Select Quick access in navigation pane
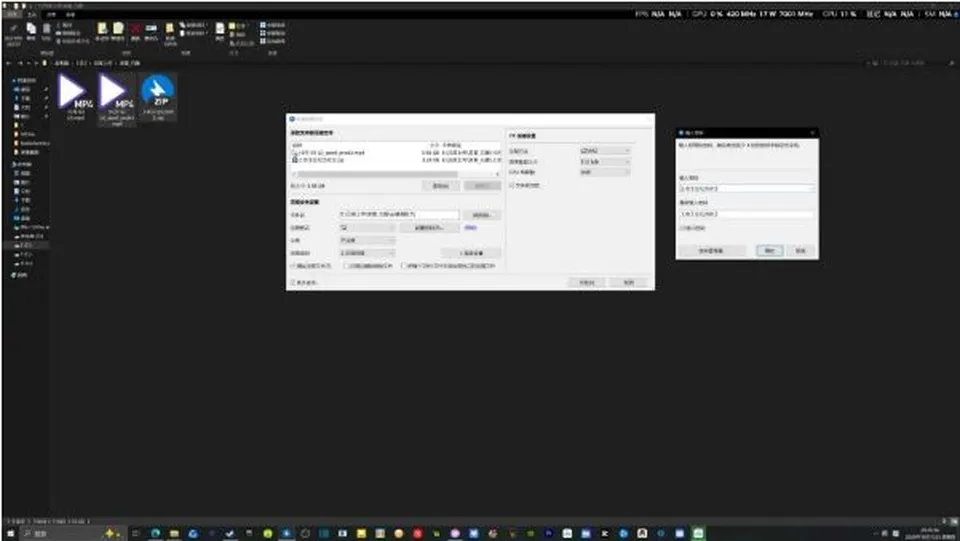960x541 pixels. click(x=23, y=80)
